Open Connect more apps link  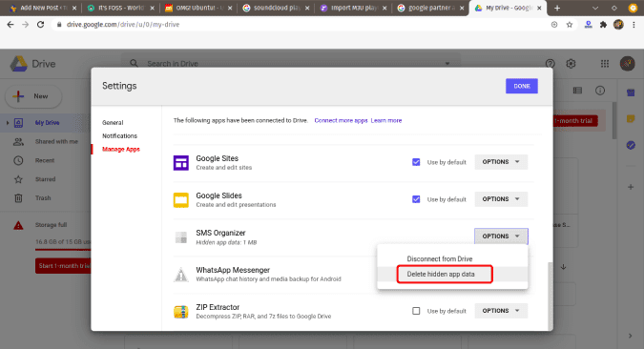click(x=341, y=120)
